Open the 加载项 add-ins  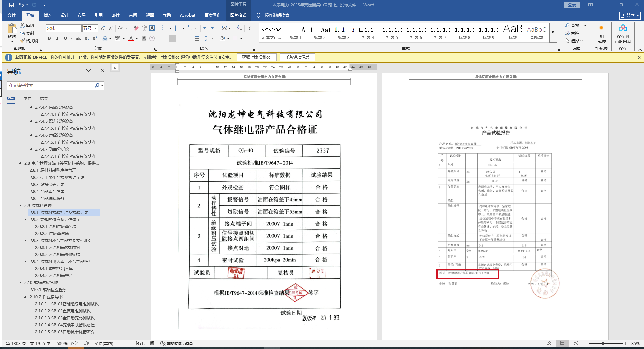pos(601,34)
